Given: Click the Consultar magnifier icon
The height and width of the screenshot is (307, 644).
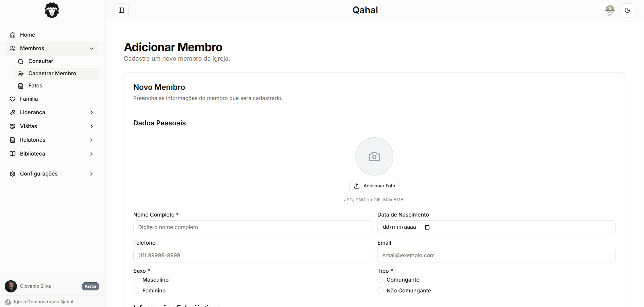Looking at the screenshot, I should coord(21,61).
